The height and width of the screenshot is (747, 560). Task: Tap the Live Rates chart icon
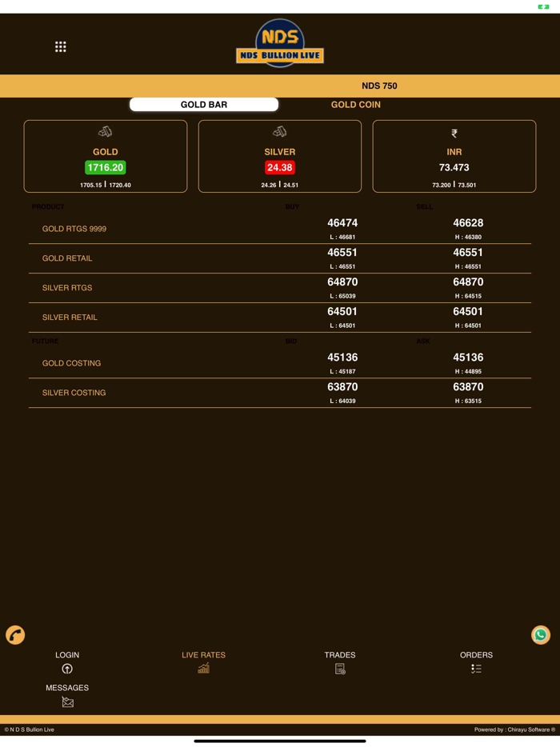tap(203, 669)
